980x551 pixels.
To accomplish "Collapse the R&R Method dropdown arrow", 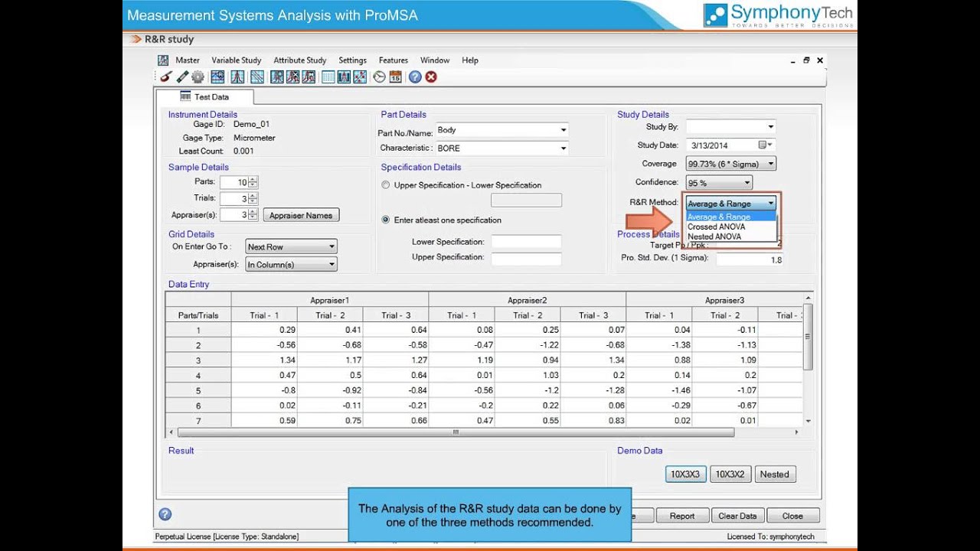I will (x=770, y=204).
